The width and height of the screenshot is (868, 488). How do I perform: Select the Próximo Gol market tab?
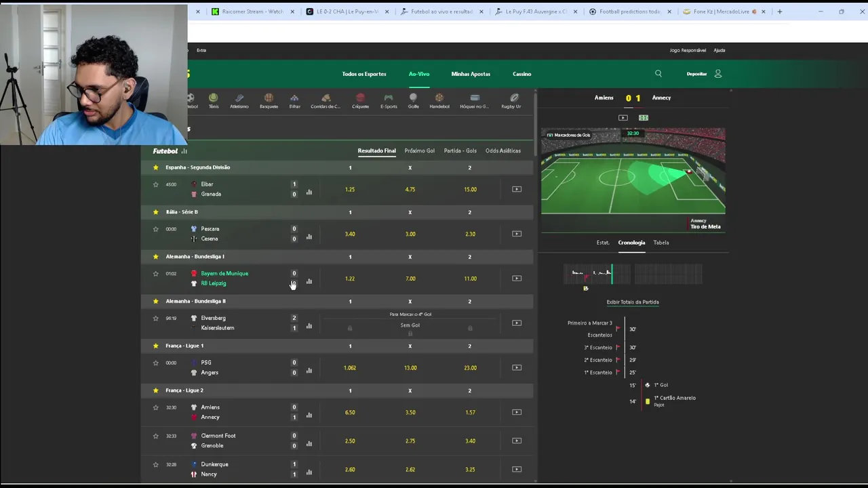coord(419,150)
